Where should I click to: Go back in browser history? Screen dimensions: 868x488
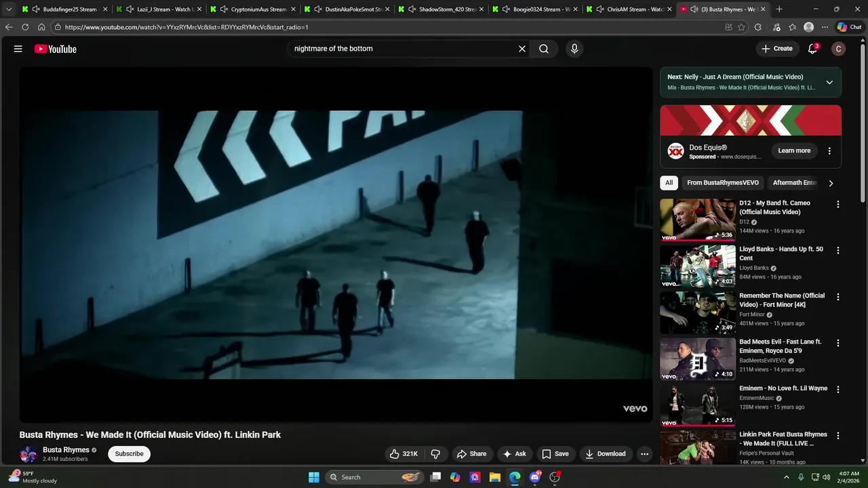[x=9, y=27]
